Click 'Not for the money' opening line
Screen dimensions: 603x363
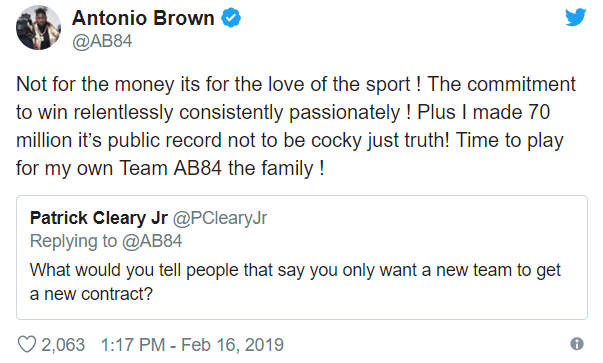click(x=96, y=84)
